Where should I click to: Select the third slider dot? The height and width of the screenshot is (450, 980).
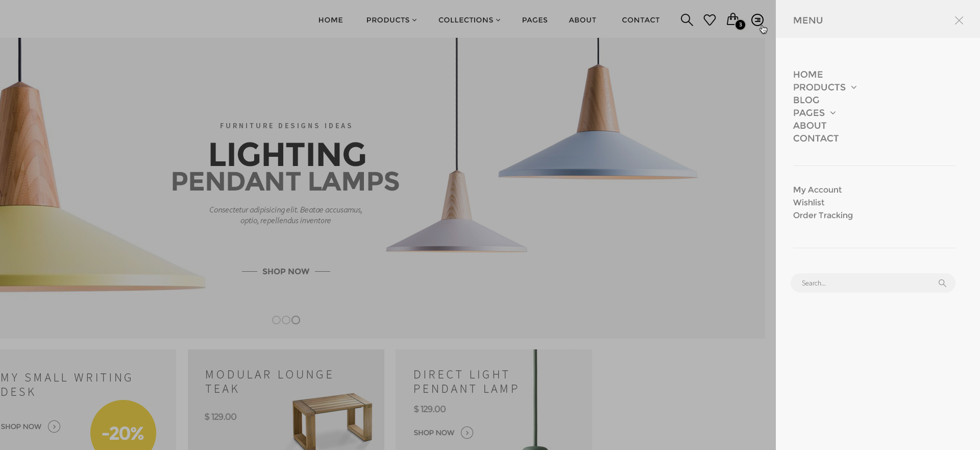296,320
